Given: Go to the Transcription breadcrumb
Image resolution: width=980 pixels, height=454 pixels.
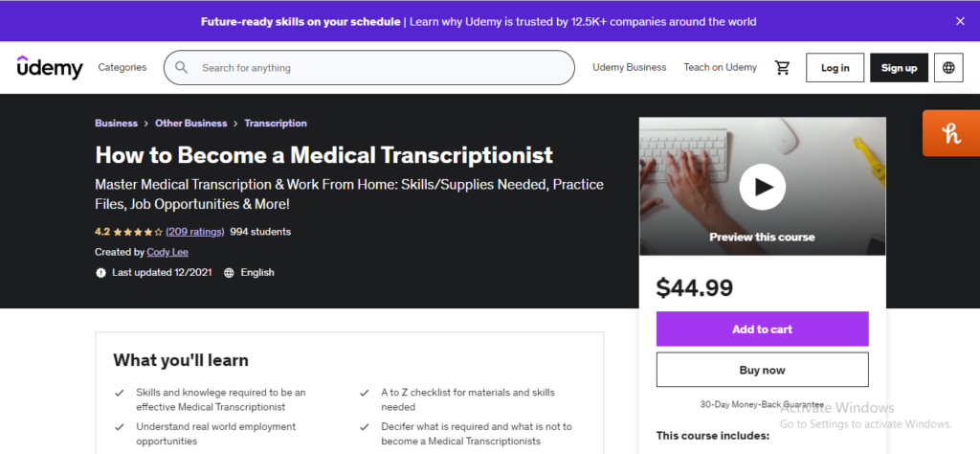Looking at the screenshot, I should point(276,124).
